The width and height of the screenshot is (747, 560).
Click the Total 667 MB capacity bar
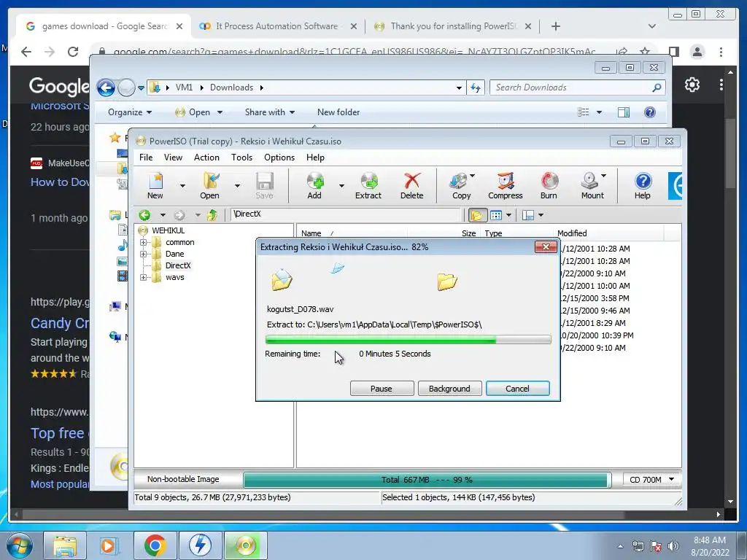(x=427, y=480)
